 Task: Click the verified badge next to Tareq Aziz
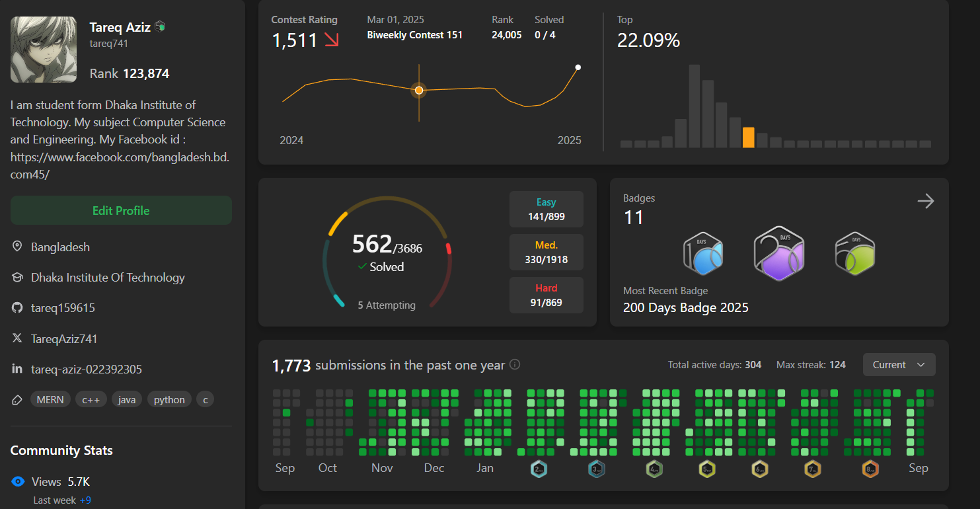159,26
